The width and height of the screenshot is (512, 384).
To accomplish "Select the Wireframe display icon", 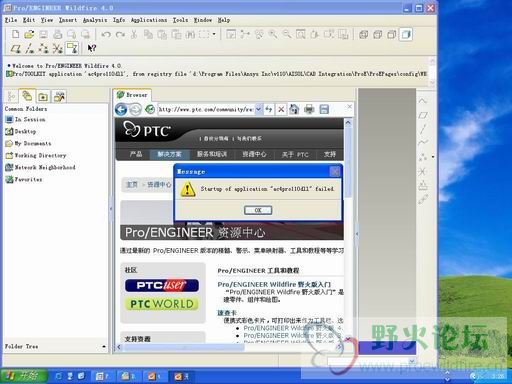I will (x=364, y=34).
